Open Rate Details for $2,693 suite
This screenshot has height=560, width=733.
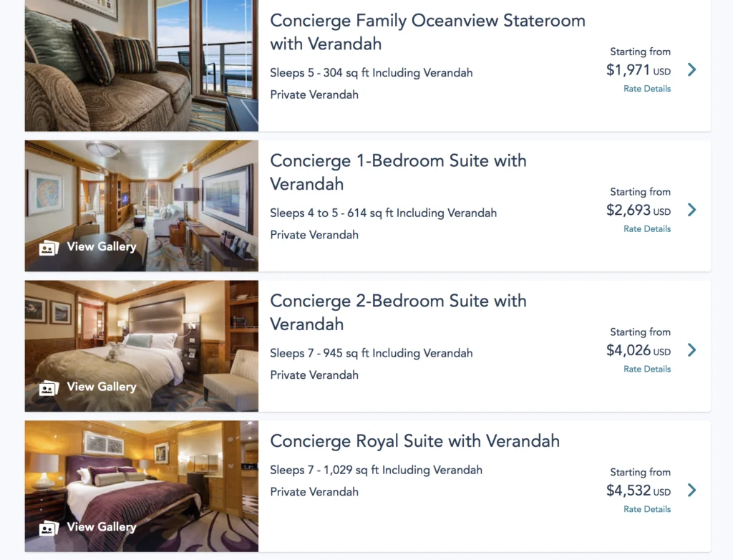point(647,229)
